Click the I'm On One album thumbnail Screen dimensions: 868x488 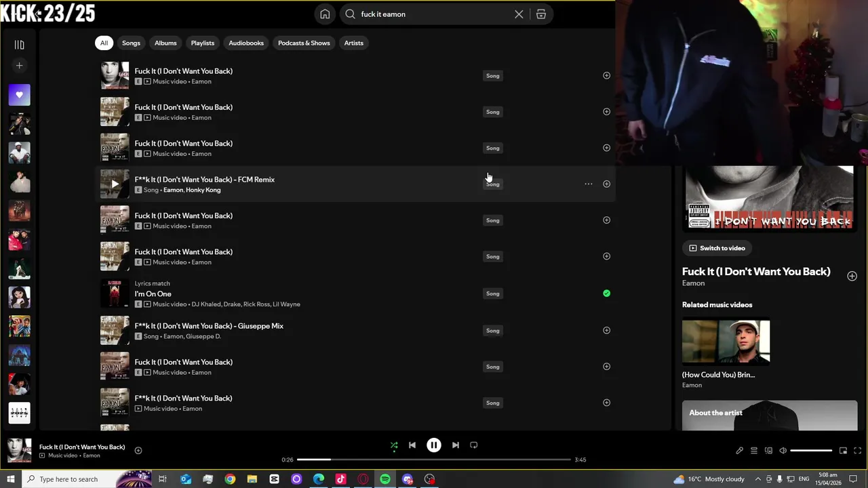[x=115, y=293]
